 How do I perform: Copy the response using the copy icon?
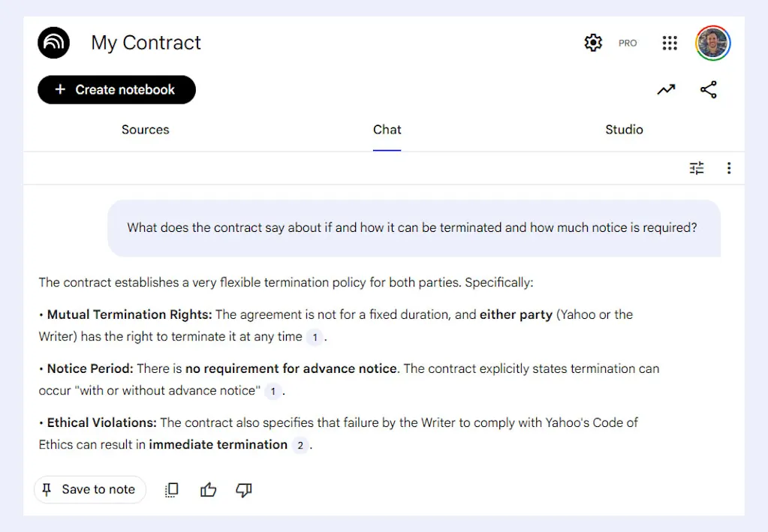(x=171, y=489)
